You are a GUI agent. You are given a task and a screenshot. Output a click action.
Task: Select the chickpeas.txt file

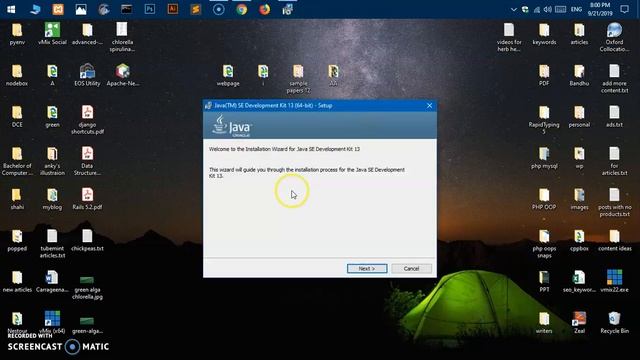tap(87, 240)
